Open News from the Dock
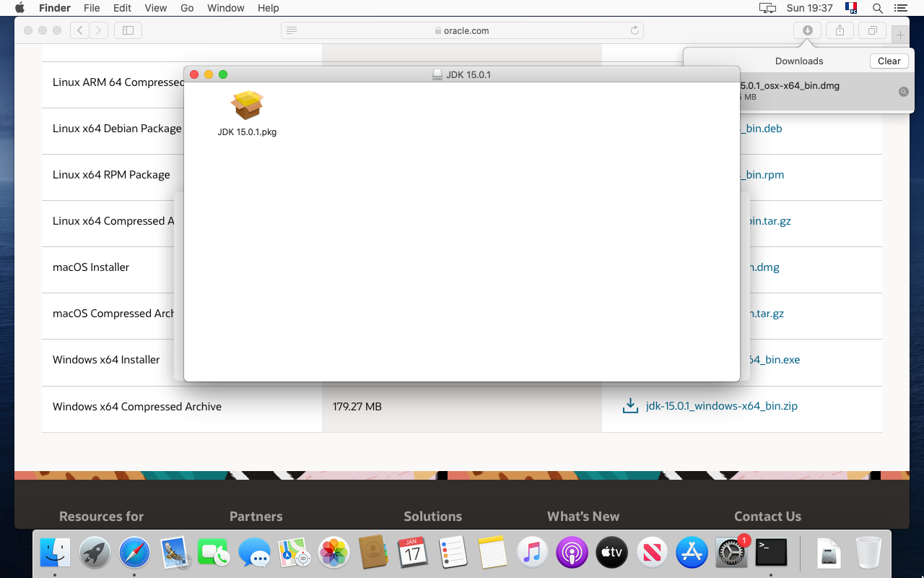This screenshot has height=578, width=924. click(652, 553)
